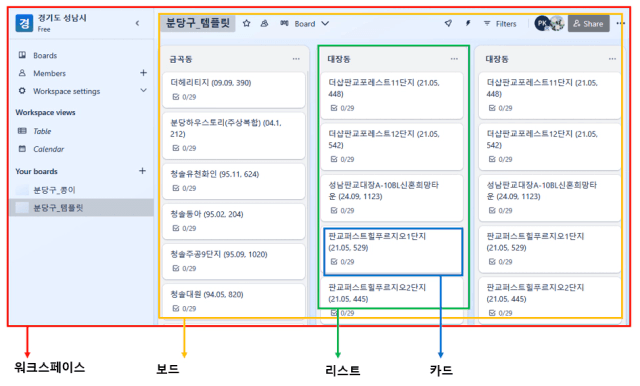
Task: Click checklist badge on 청솔동아 card
Action: (x=184, y=228)
